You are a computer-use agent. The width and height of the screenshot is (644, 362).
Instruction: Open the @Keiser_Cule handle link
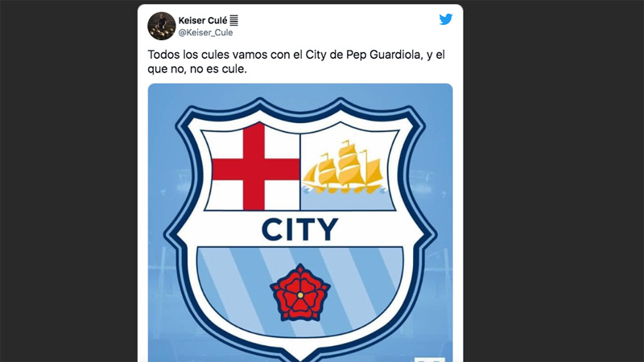click(x=205, y=32)
